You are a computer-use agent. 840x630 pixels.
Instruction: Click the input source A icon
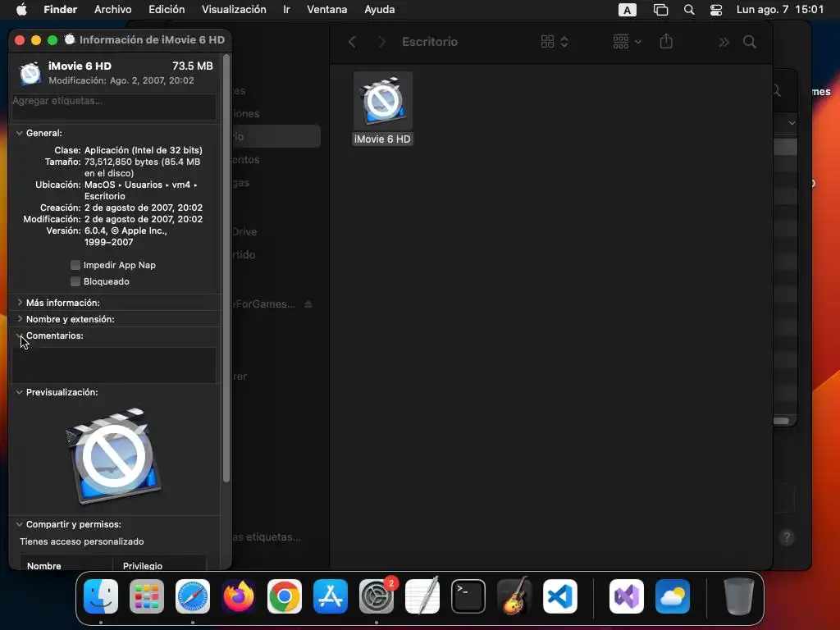pyautogui.click(x=628, y=10)
